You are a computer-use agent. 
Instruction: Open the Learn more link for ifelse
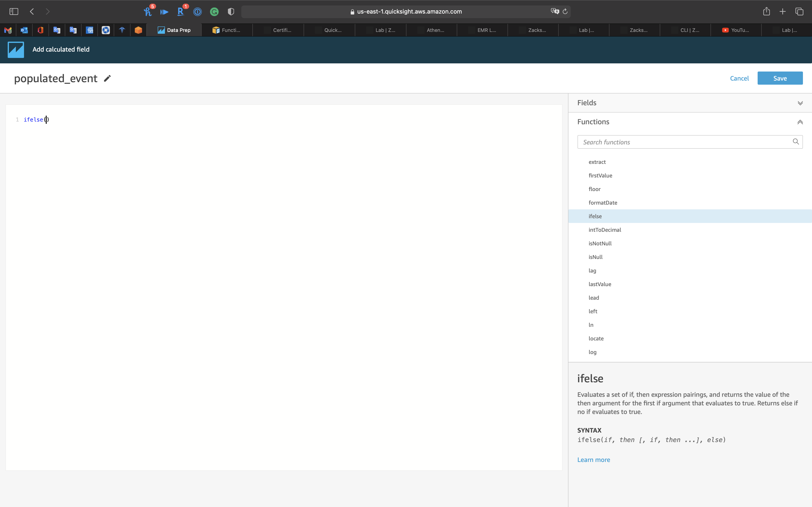click(594, 460)
